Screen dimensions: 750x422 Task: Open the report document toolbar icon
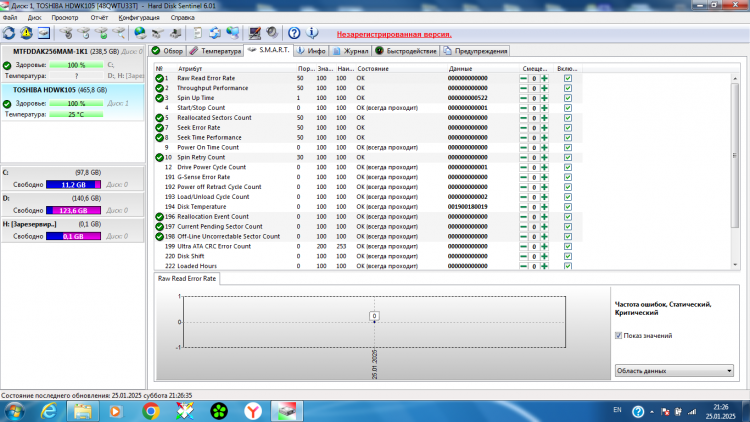197,33
